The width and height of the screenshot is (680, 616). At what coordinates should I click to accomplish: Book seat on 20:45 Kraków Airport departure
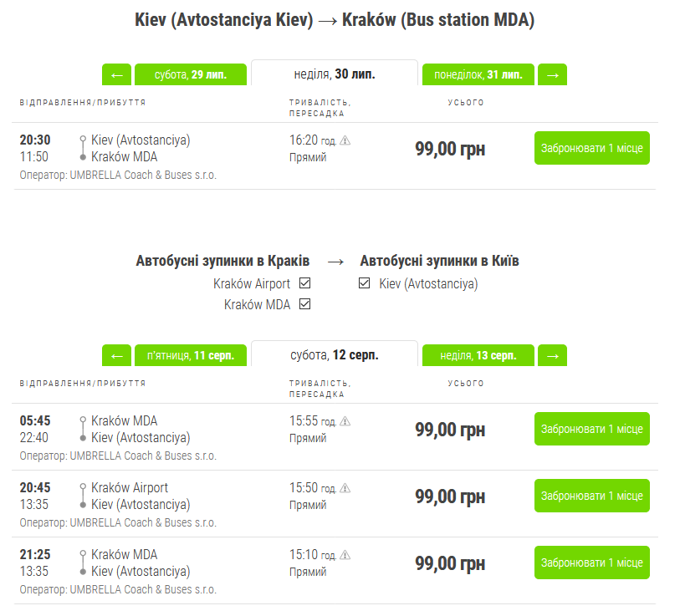591,496
